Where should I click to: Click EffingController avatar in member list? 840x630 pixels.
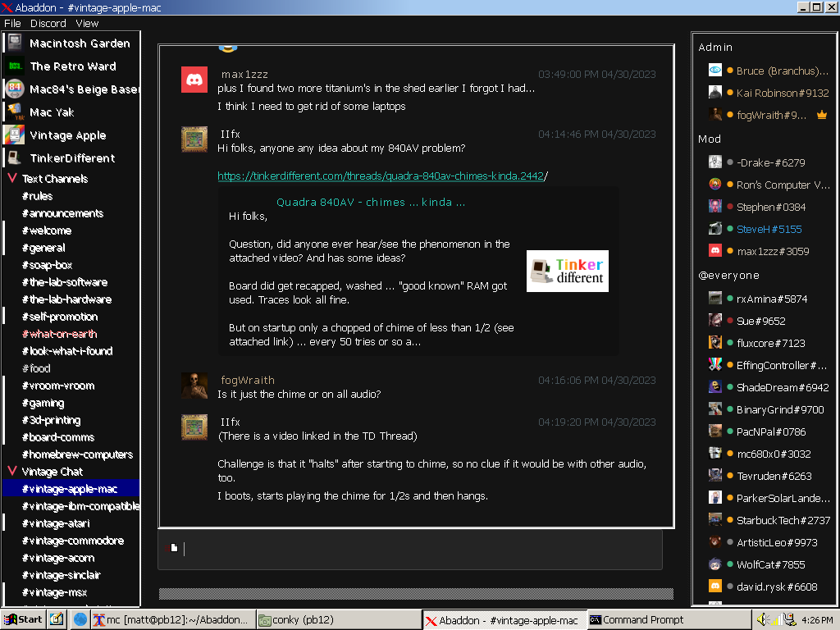coord(715,365)
